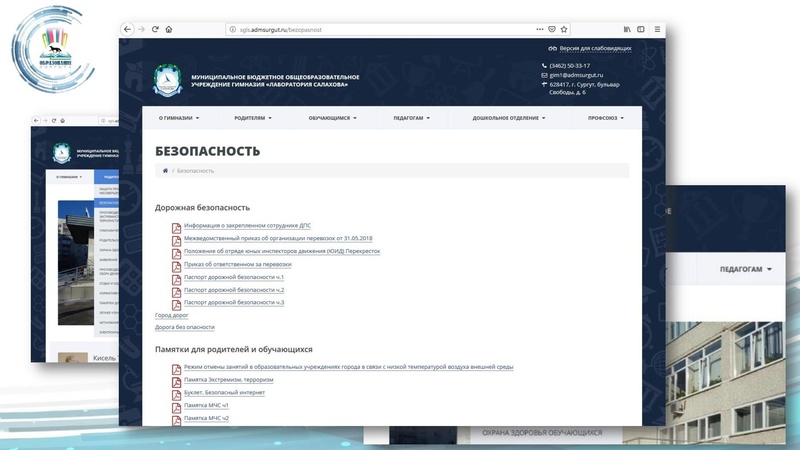Viewport: 800px width, 450px height.
Task: Click the PDF icon beside Памятка Экстремизм, терроризм
Action: tap(176, 382)
